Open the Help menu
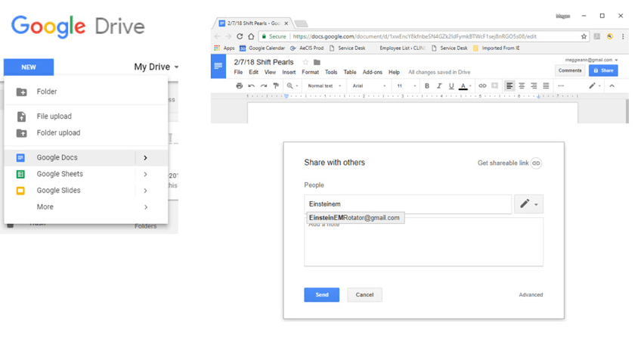 (x=395, y=72)
